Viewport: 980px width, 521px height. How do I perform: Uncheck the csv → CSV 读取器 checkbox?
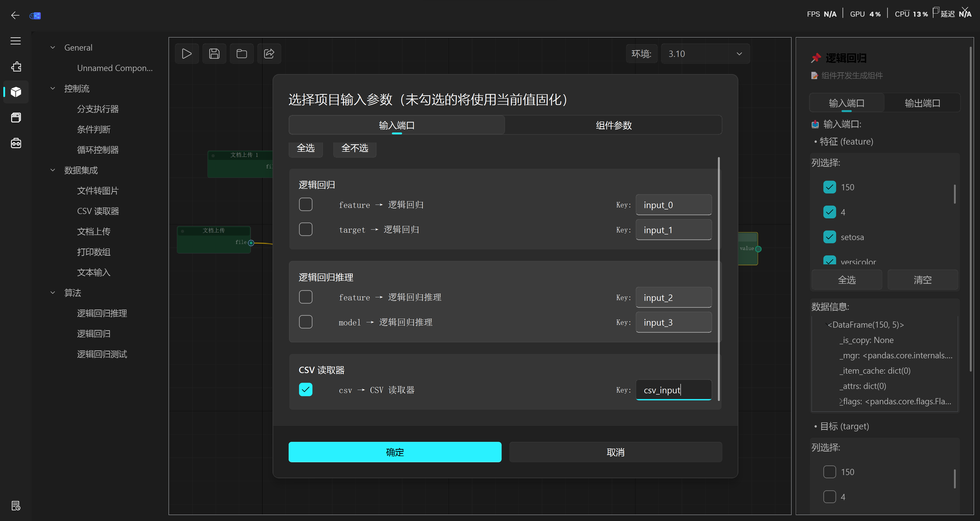(x=305, y=390)
